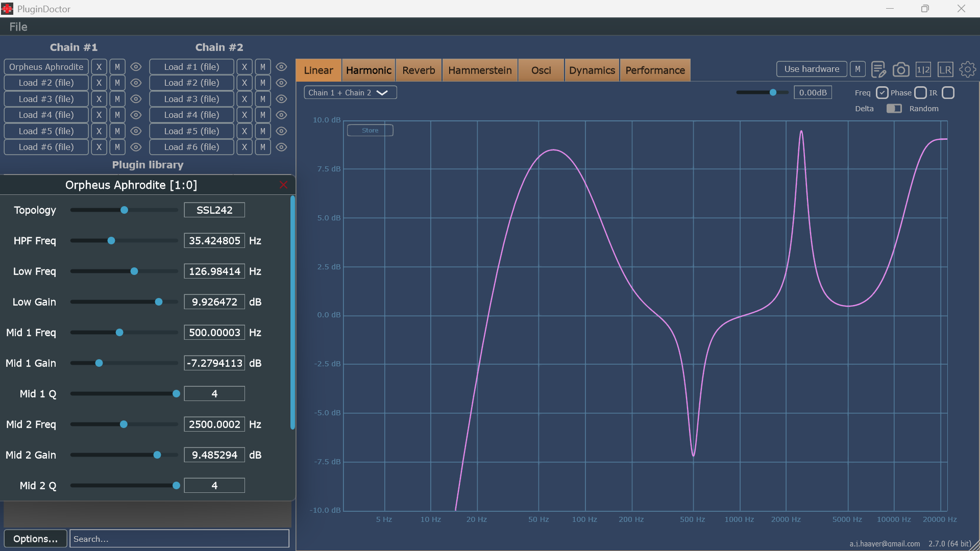
Task: Click the Topology slider handle
Action: (x=124, y=210)
